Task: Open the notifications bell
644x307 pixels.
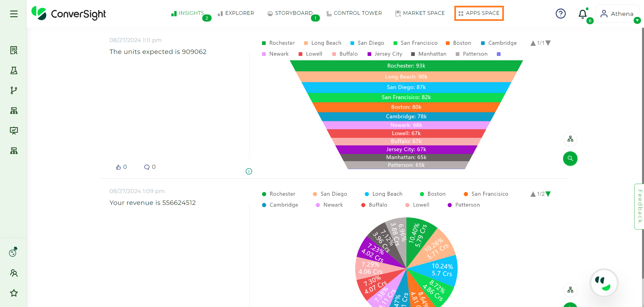Action: (583, 14)
